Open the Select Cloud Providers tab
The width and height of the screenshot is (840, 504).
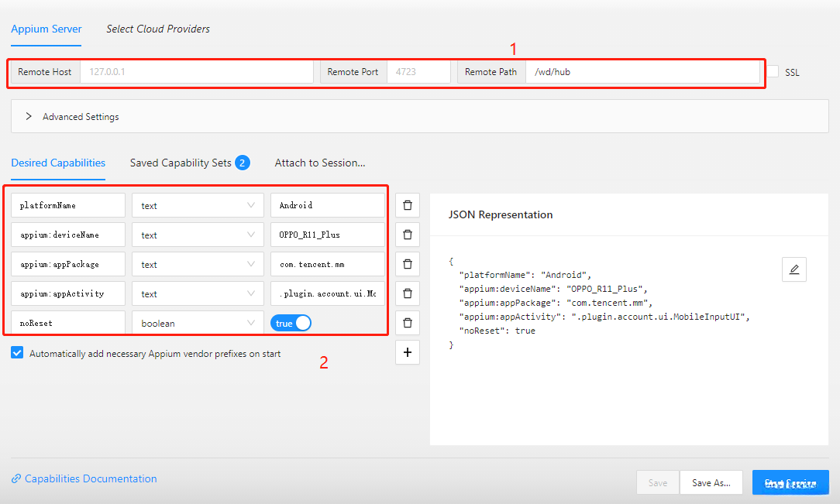(x=158, y=29)
